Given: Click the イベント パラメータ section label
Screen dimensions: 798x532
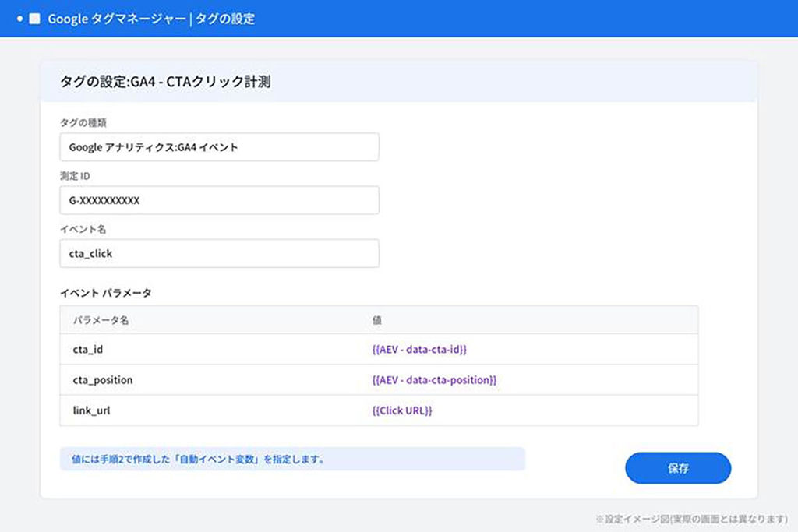Looking at the screenshot, I should (x=106, y=293).
